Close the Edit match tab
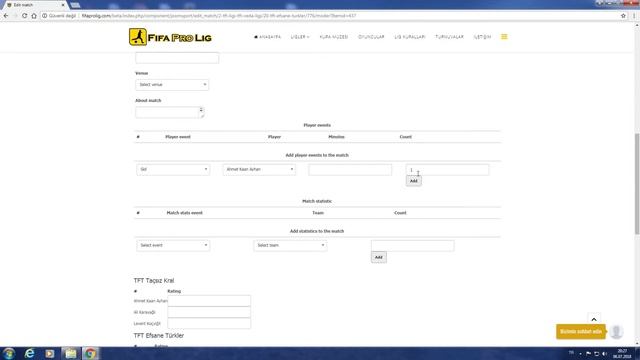Screen dimensions: 640x360 63,5
